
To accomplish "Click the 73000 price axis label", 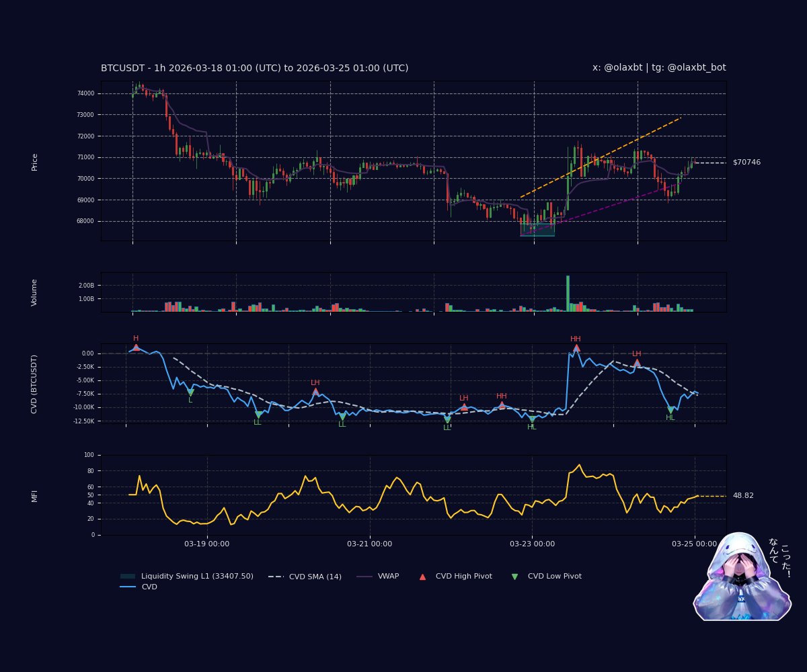I will [85, 115].
